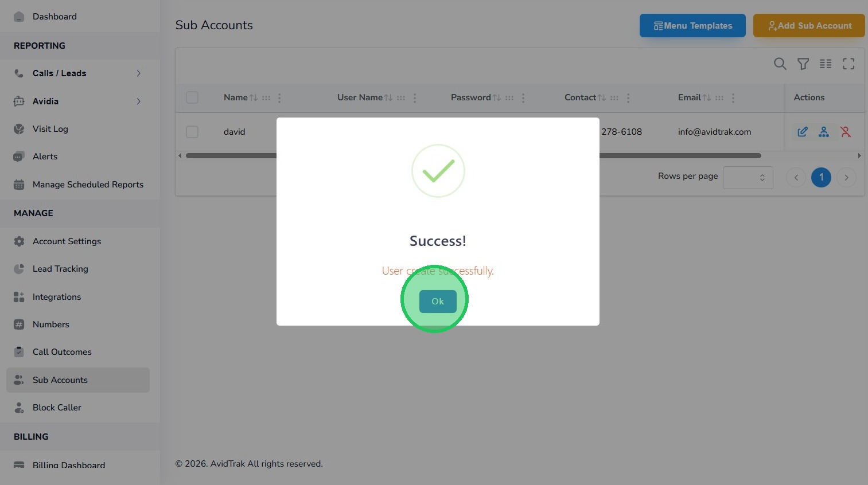The height and width of the screenshot is (485, 868).
Task: Click the Actions column header
Action: click(x=809, y=97)
